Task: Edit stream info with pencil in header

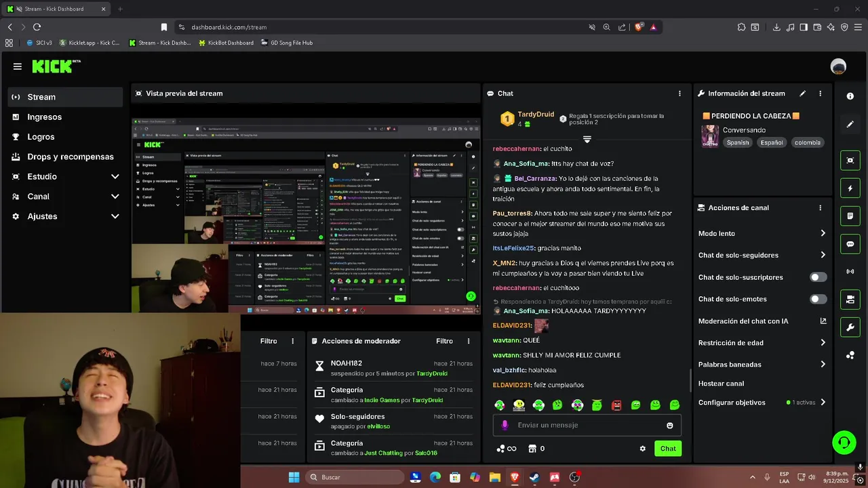Action: tap(803, 94)
